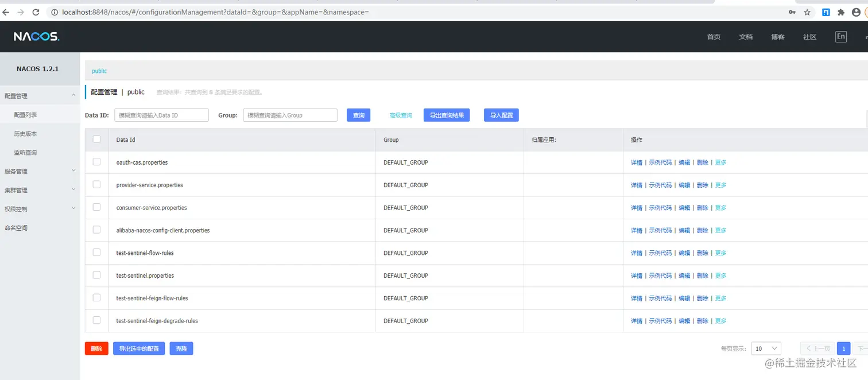The height and width of the screenshot is (380, 868).
Task: Click 编辑 for alibaba-nacos-config-client.properties
Action: click(684, 230)
